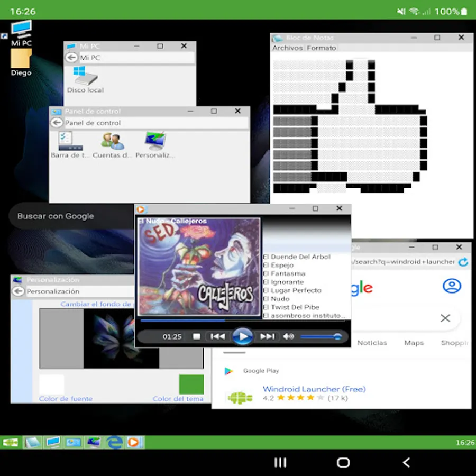Open the Diego folder on desktop
476x476 pixels.
21,62
